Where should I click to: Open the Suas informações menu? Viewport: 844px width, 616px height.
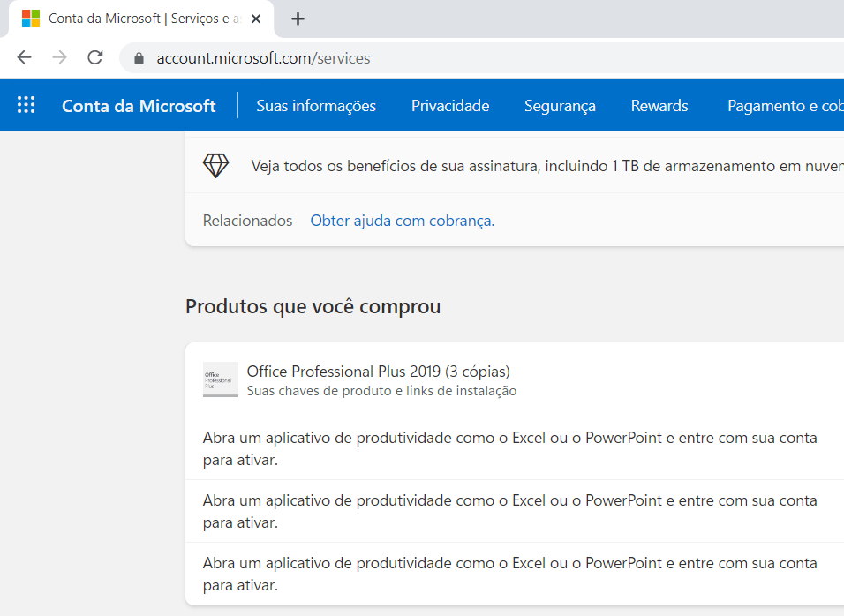coord(316,105)
